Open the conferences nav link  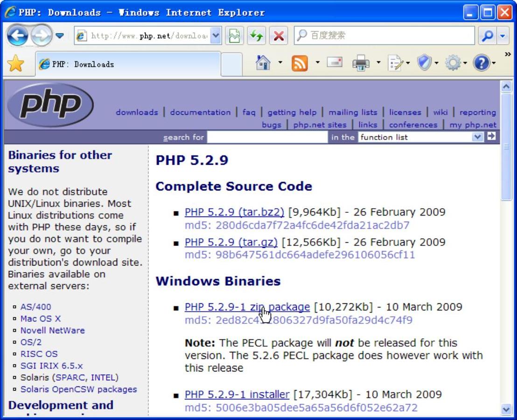pos(413,125)
